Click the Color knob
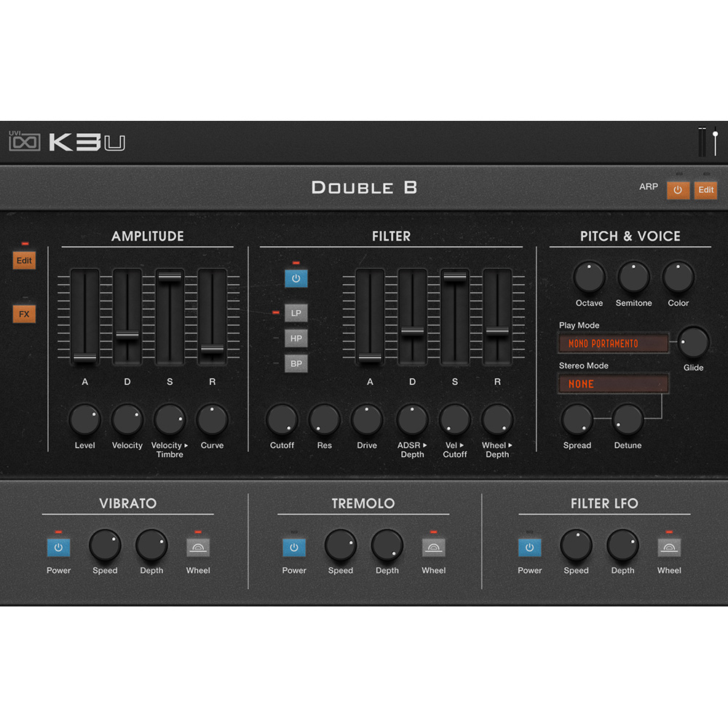 (678, 277)
